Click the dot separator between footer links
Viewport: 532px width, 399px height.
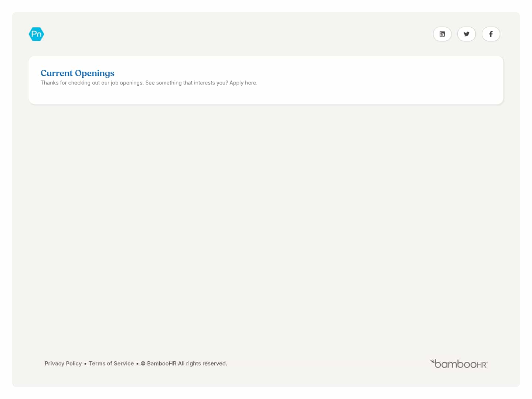(85, 364)
